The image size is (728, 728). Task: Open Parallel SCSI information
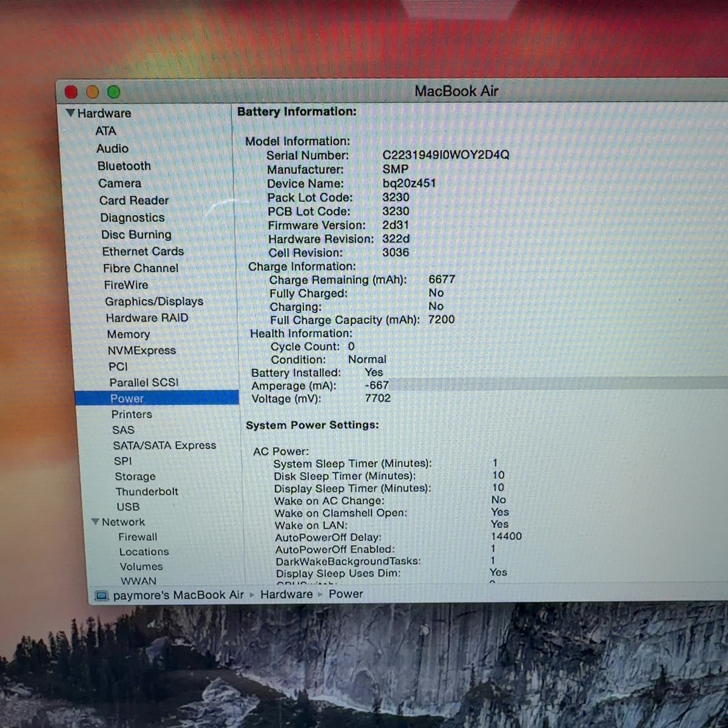click(x=144, y=383)
